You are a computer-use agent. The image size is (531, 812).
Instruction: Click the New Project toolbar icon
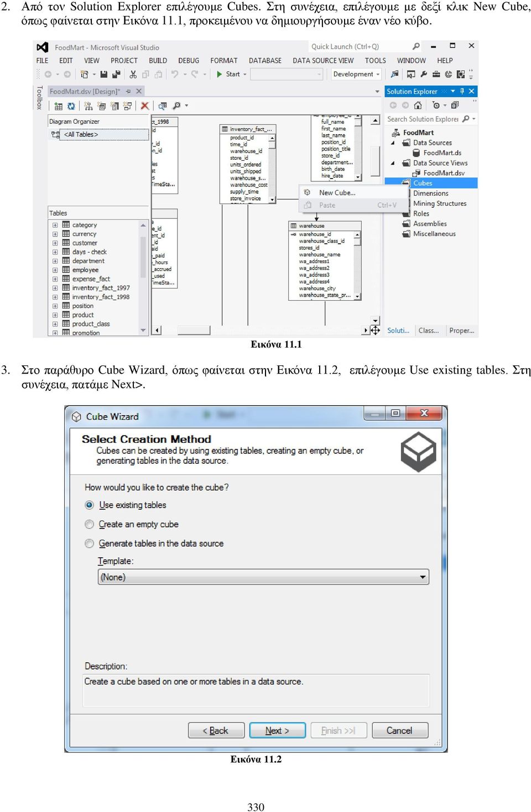[x=85, y=74]
